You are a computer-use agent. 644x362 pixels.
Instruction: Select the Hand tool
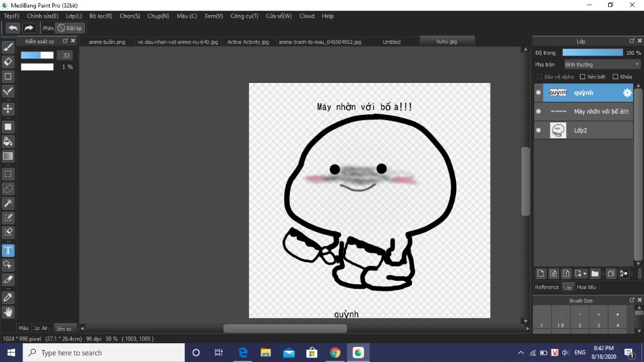8,312
